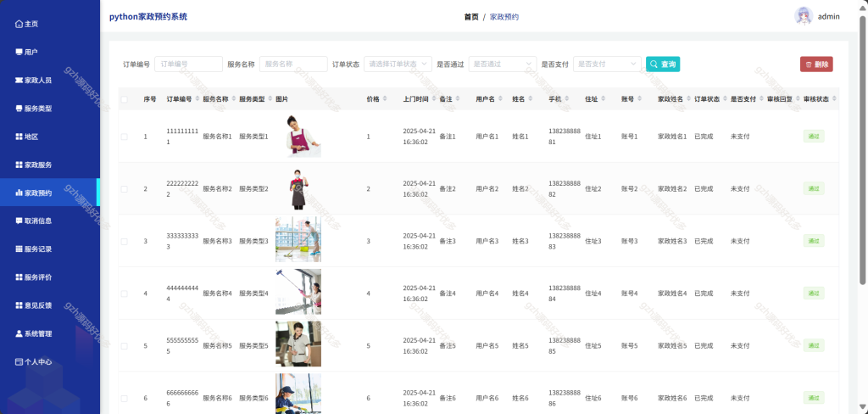868x414 pixels.
Task: Sort table by 服务名称 column arrows
Action: pos(234,99)
